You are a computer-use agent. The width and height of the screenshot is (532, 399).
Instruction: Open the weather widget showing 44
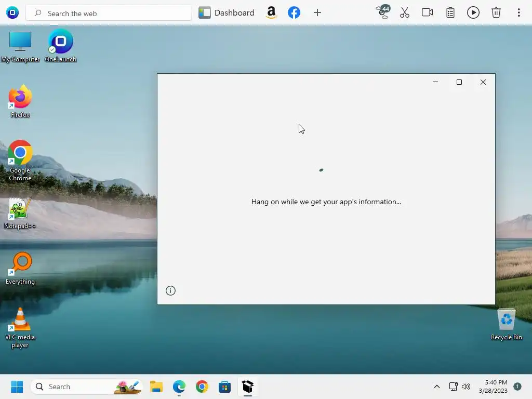click(383, 12)
